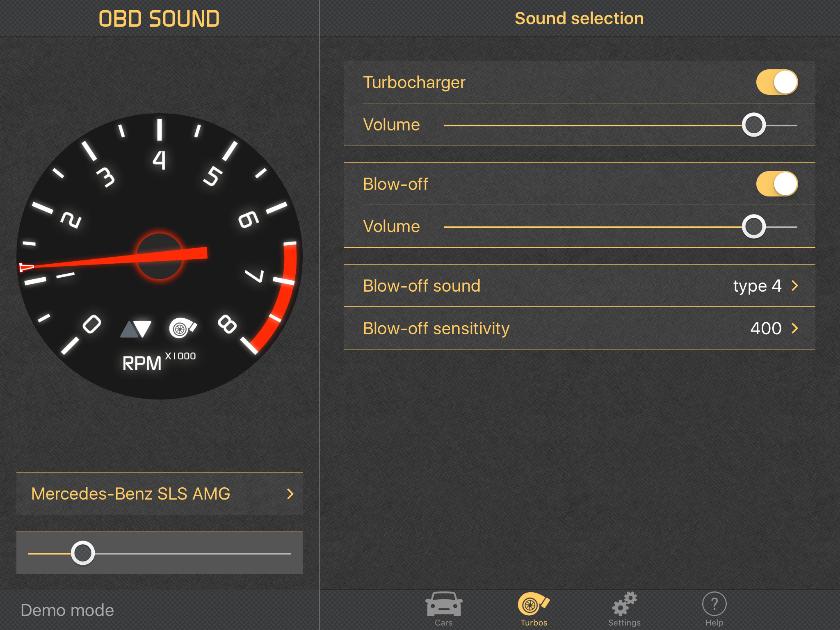Click the Turbocharger Volume slider knob

(753, 125)
